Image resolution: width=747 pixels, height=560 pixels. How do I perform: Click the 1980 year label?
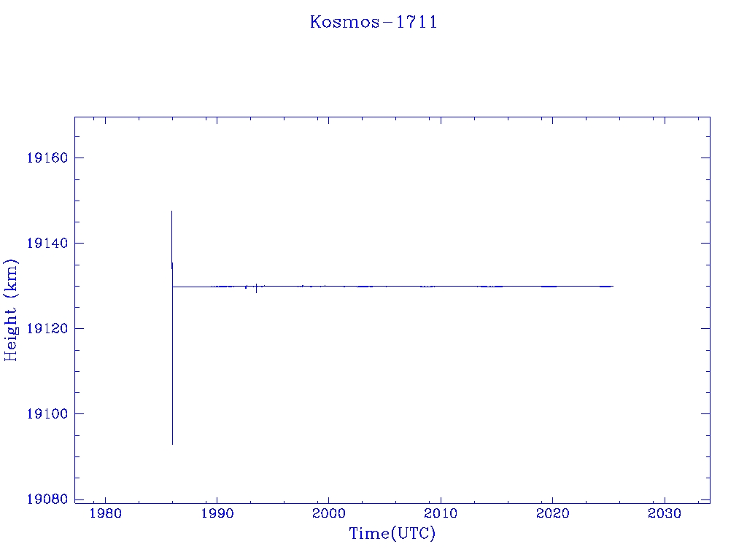point(105,513)
